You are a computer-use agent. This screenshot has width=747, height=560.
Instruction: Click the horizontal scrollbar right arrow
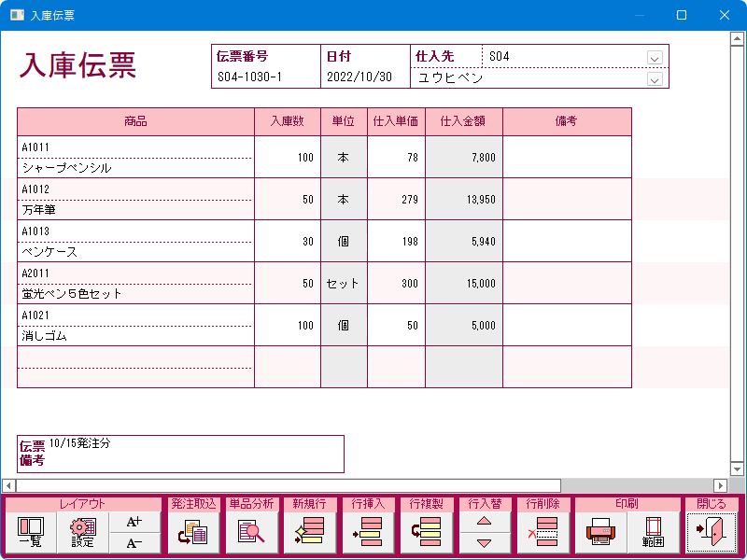[x=720, y=485]
